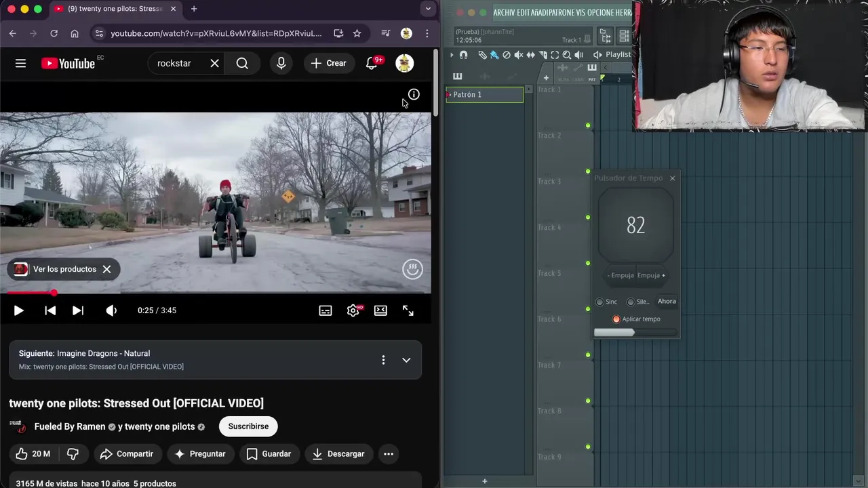This screenshot has height=488, width=868.
Task: Open the ARCHIV menu in FL Studio
Action: click(x=505, y=12)
